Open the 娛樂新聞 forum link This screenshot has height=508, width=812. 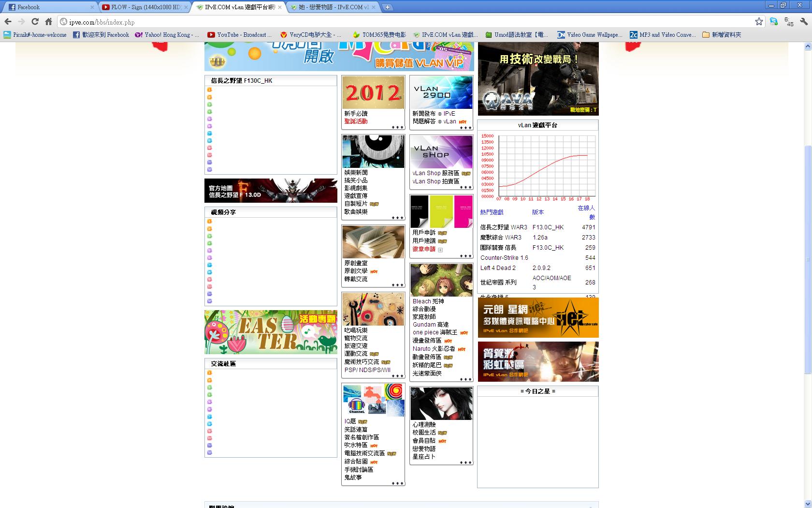[x=356, y=173]
